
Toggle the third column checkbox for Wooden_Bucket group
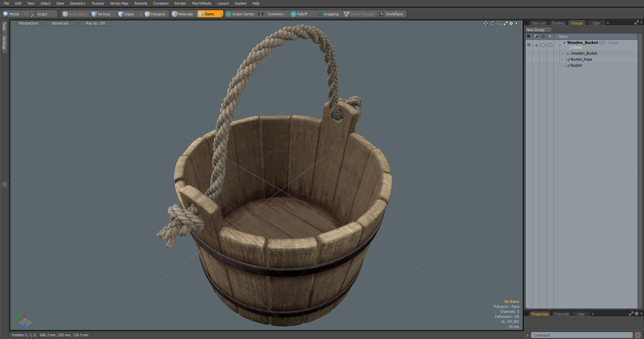[543, 45]
